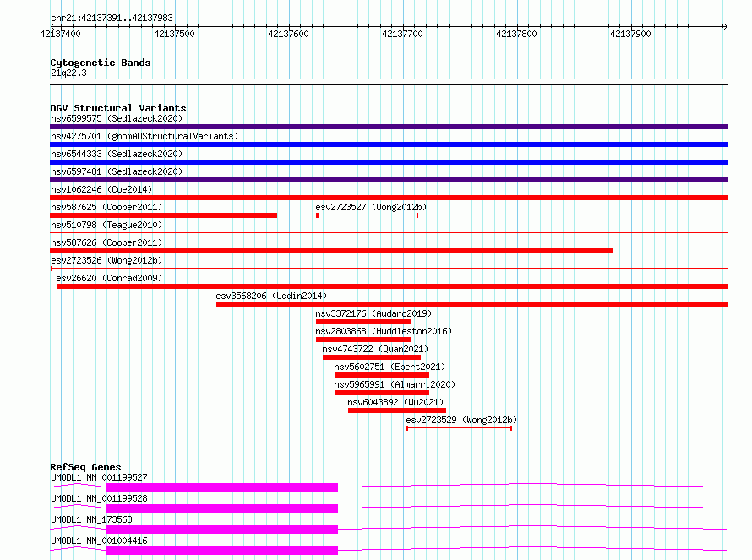The height and width of the screenshot is (560, 752).
Task: Click the 42137900 ruler position
Action: pos(630,34)
